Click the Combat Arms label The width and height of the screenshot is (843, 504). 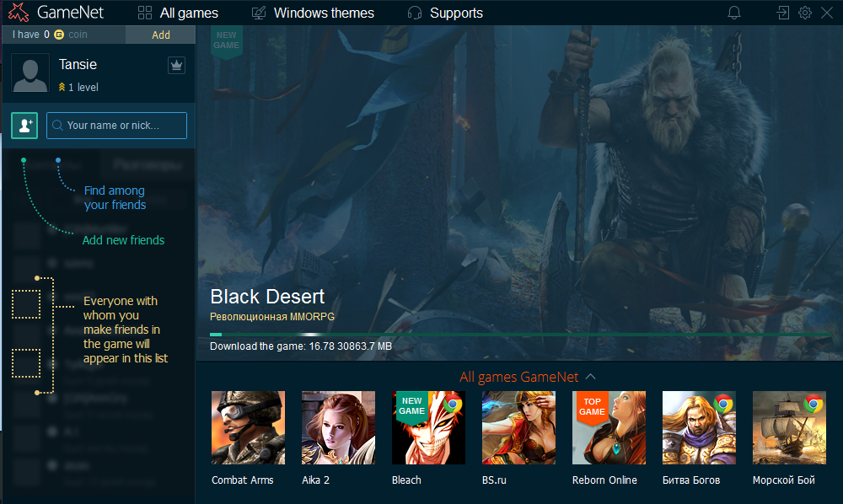243,480
